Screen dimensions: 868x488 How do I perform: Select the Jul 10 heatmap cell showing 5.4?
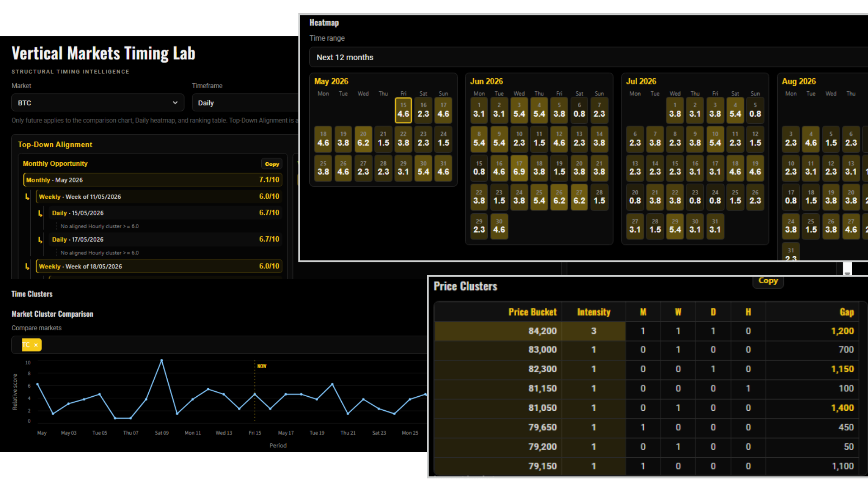(x=715, y=139)
